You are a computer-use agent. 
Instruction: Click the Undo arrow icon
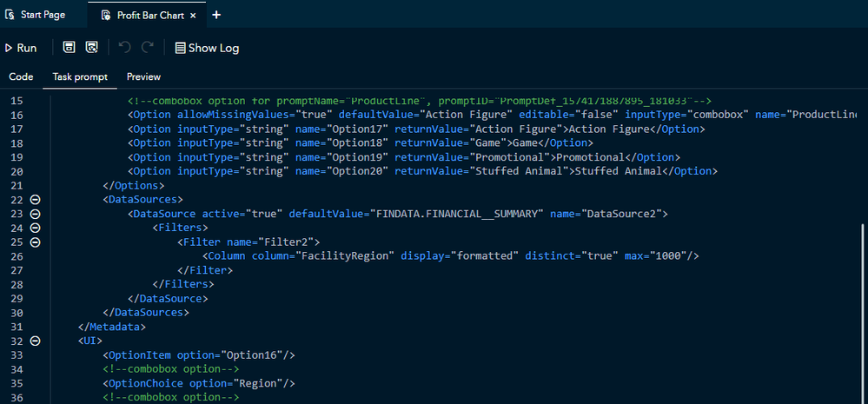(125, 48)
